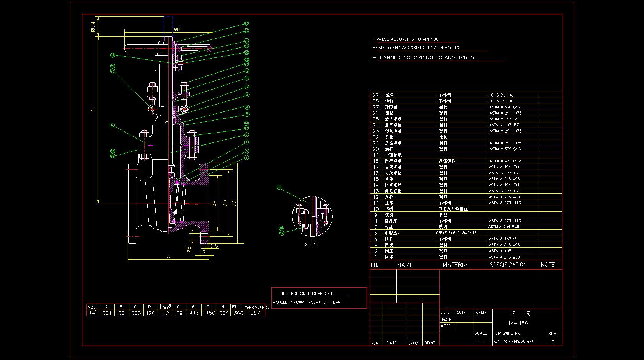Viewport: 644px width, 360px height.
Task: Click the øH dimension label
Action: (177, 29)
